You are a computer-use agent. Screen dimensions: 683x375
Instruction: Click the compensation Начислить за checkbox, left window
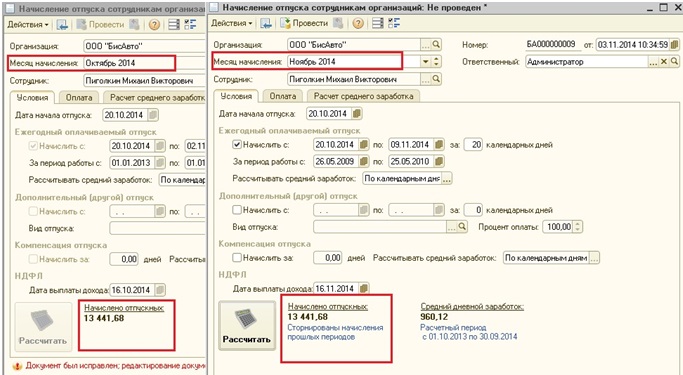coord(33,259)
